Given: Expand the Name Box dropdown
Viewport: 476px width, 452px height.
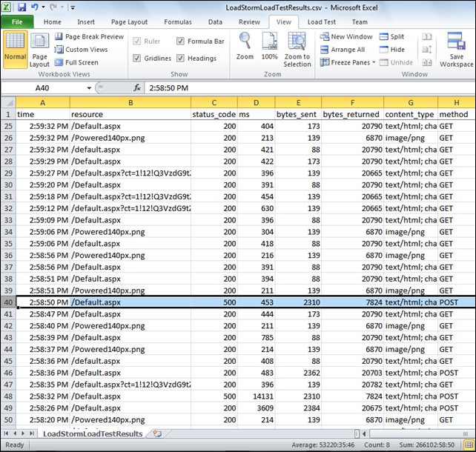Looking at the screenshot, I should (89, 88).
